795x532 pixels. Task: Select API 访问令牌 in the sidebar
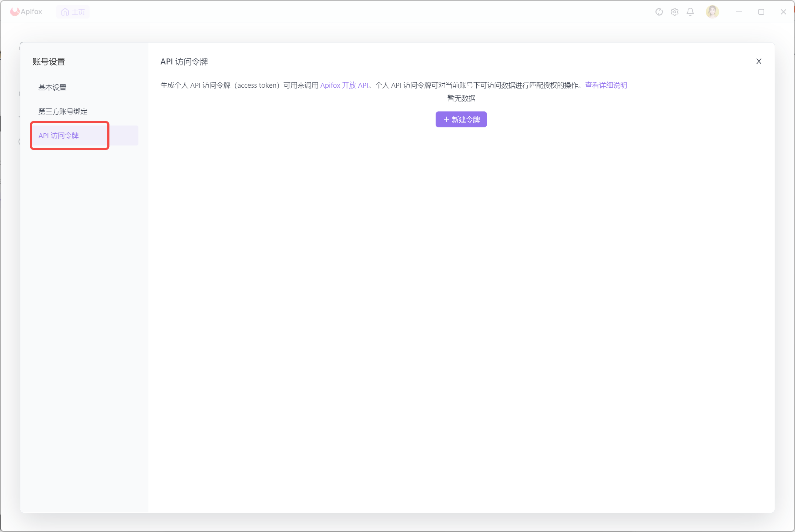tap(58, 135)
